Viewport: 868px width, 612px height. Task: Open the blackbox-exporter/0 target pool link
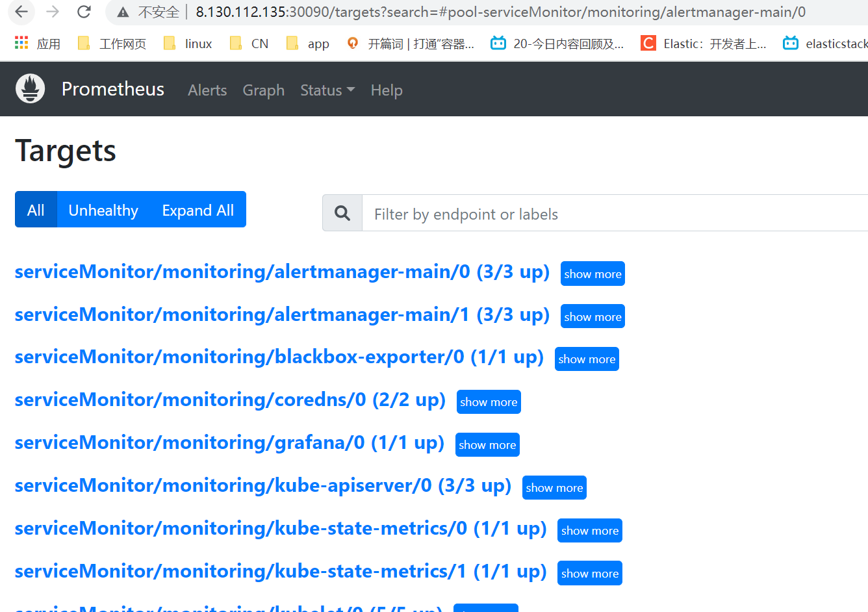tap(279, 357)
